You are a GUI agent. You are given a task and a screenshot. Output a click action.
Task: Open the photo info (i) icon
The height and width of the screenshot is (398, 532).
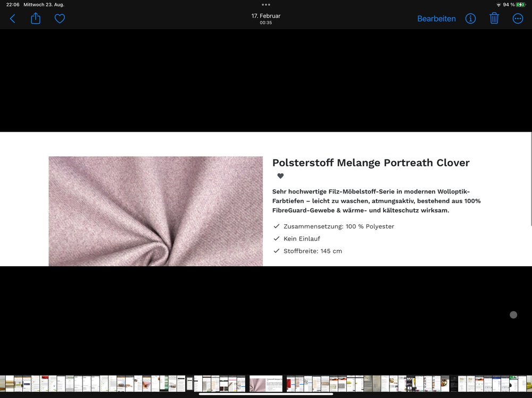coord(470,19)
